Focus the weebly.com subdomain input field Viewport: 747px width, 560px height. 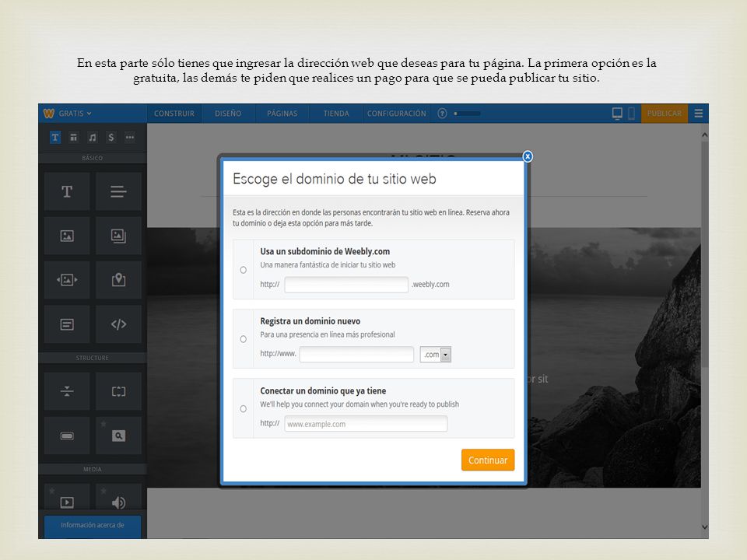coord(346,285)
